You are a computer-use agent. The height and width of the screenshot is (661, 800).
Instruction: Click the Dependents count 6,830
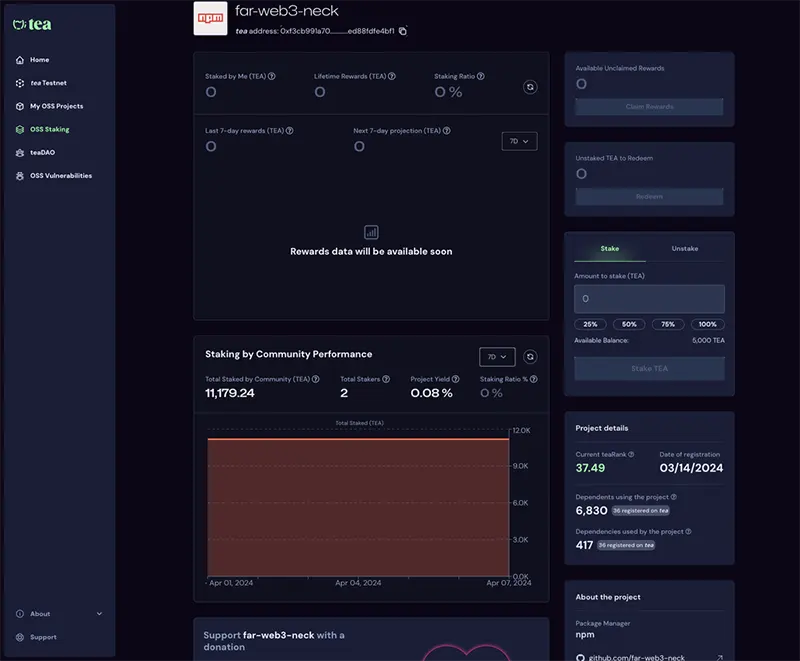[591, 511]
